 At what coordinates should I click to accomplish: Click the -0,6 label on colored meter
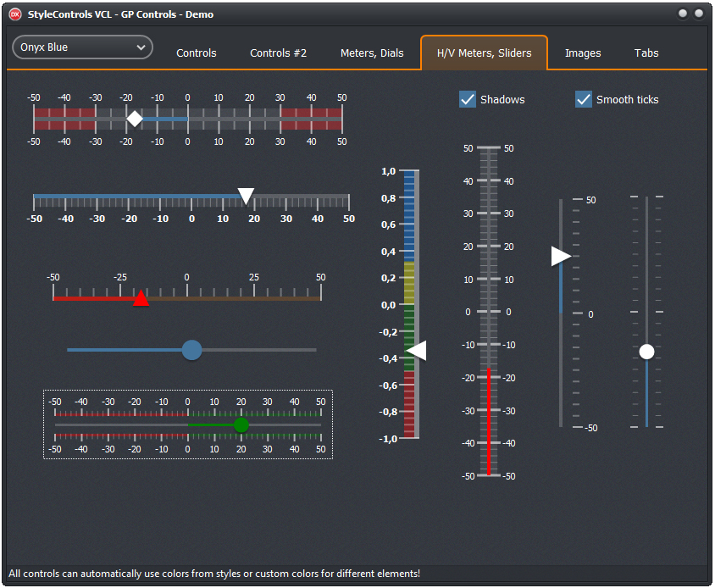[387, 386]
